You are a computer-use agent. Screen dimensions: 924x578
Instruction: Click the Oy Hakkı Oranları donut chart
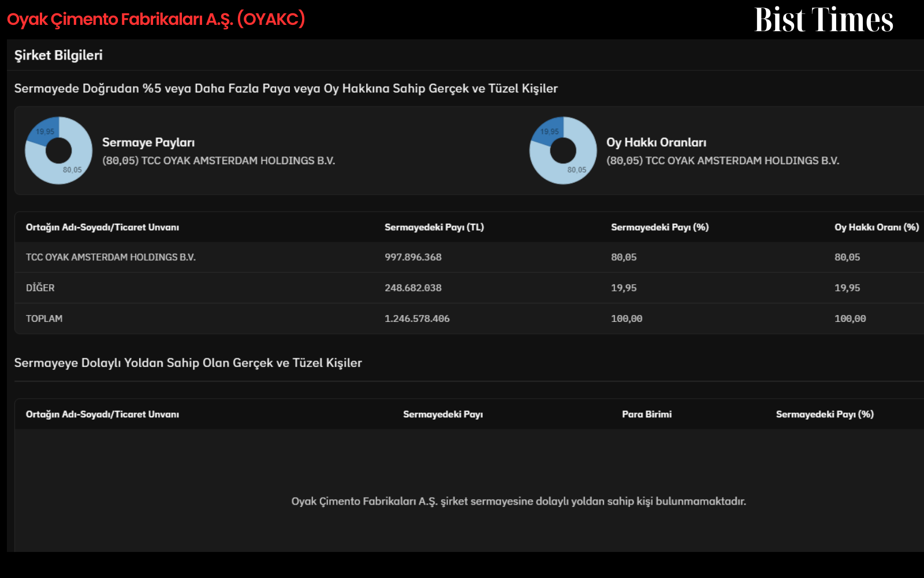563,150
